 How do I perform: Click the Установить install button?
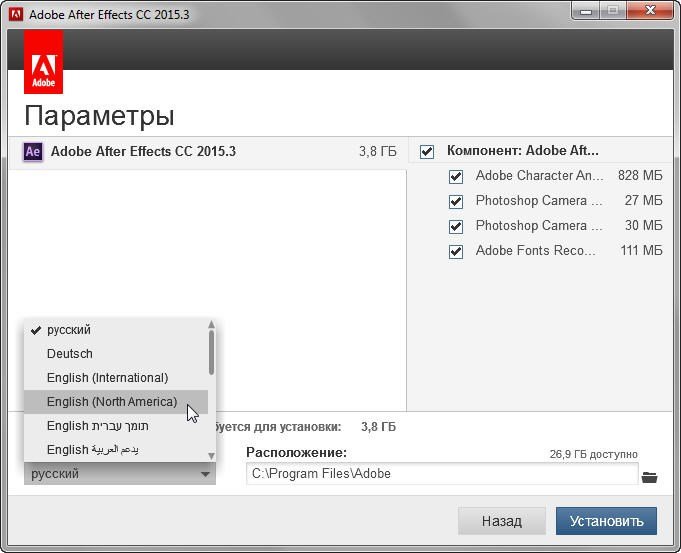(x=606, y=521)
